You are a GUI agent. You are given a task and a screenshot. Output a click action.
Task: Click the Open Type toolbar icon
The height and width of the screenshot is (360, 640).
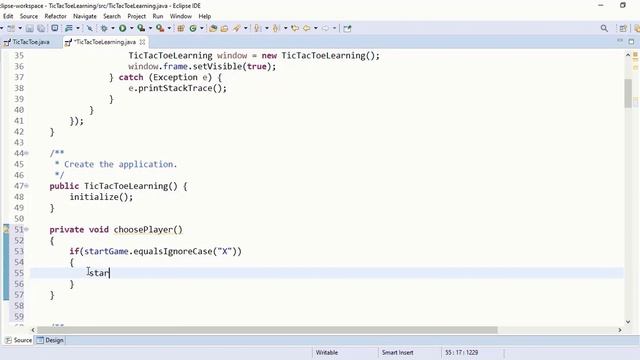click(x=213, y=28)
